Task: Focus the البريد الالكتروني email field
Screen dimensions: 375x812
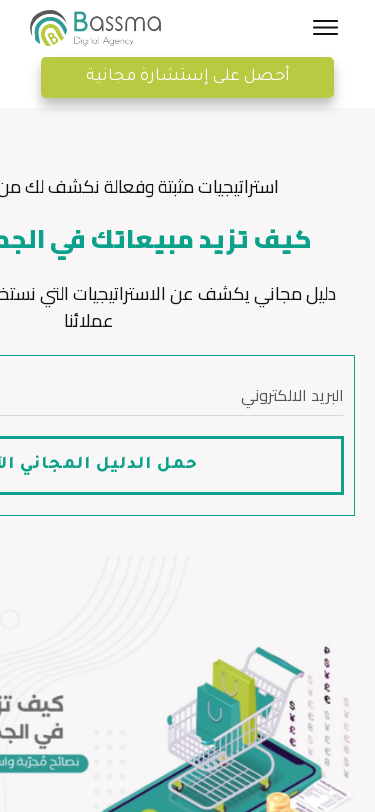Action: [171, 397]
